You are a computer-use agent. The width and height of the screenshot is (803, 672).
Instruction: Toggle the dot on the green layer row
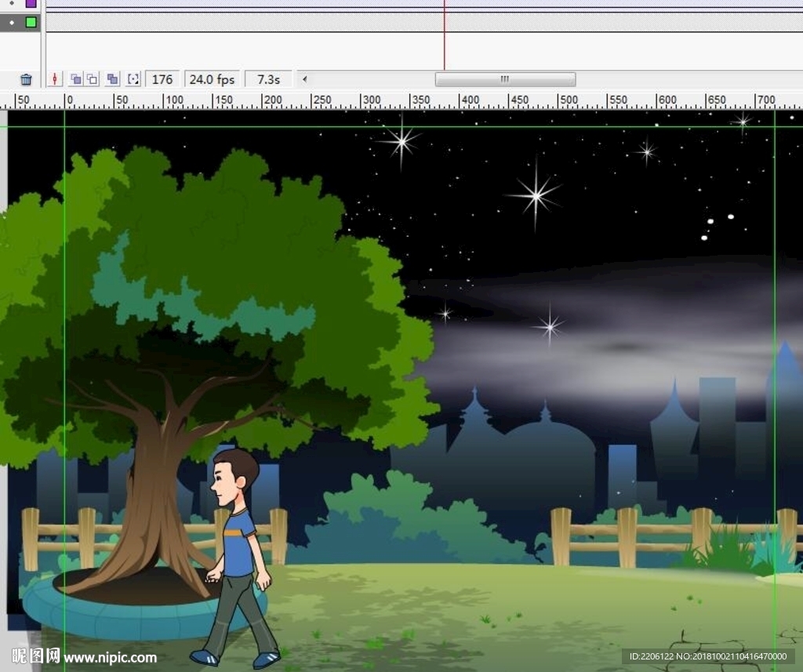(x=11, y=22)
